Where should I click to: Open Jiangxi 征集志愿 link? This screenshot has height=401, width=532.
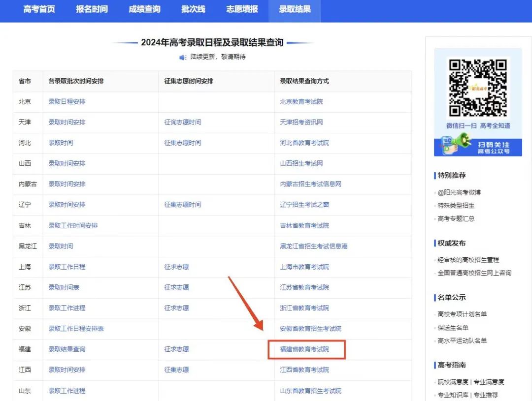coord(176,370)
